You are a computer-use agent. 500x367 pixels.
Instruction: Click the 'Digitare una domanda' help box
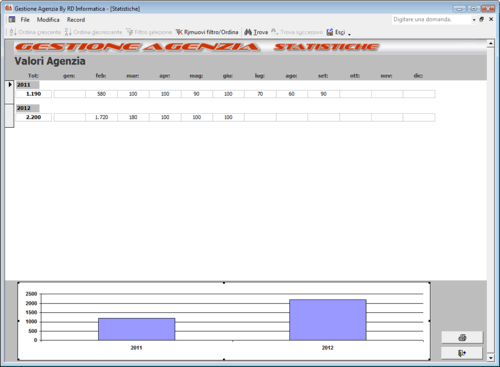(x=431, y=19)
